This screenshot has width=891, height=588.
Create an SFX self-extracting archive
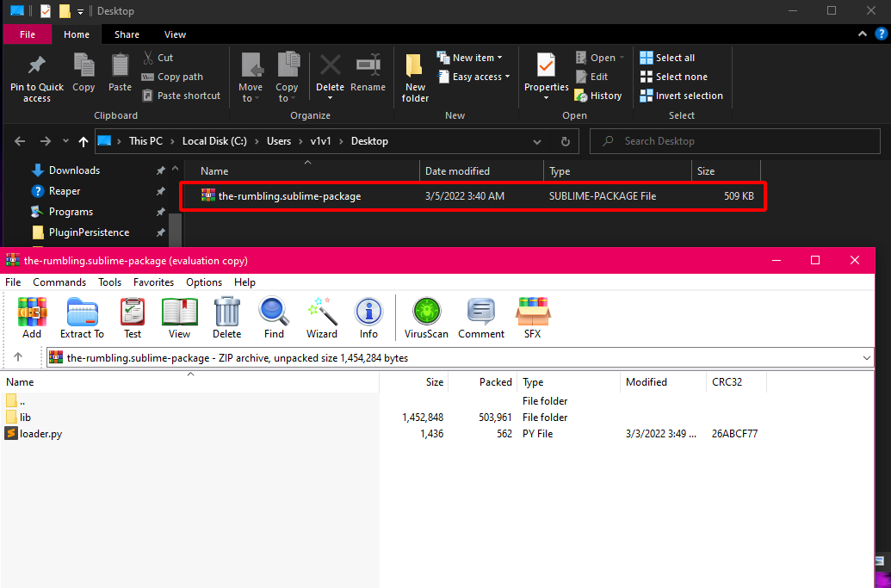[532, 318]
